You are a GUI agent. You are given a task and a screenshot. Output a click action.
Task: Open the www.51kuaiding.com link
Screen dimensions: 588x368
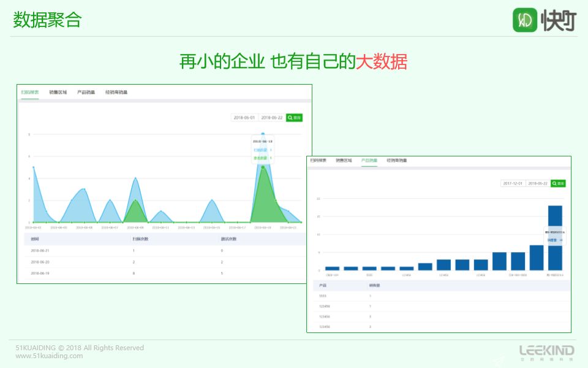(x=49, y=356)
